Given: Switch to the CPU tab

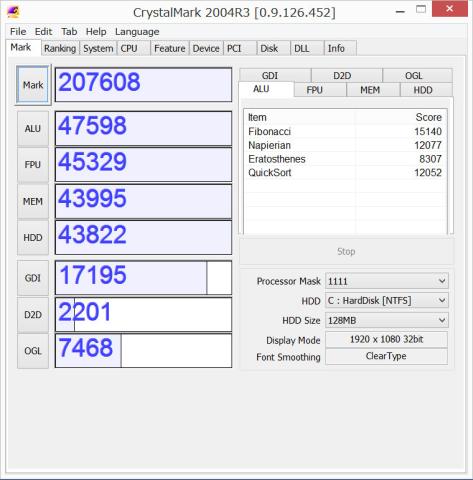Looking at the screenshot, I should pyautogui.click(x=133, y=48).
